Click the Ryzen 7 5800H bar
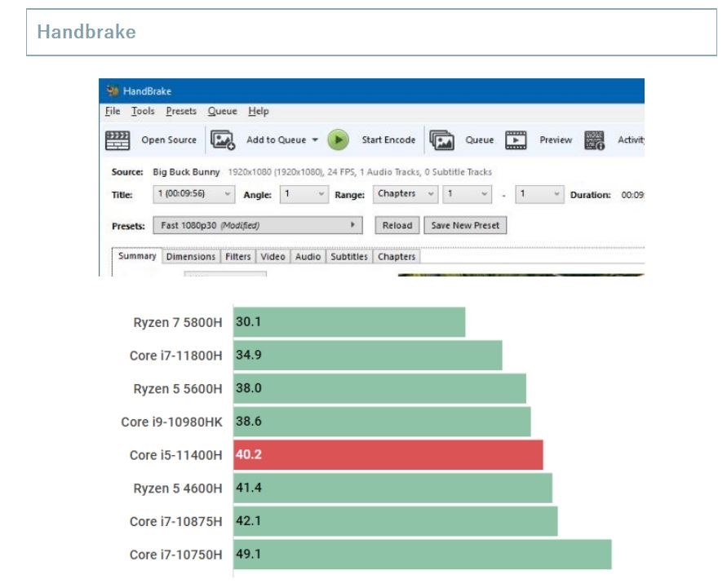Viewport: 727px width, 588px height. click(x=349, y=321)
